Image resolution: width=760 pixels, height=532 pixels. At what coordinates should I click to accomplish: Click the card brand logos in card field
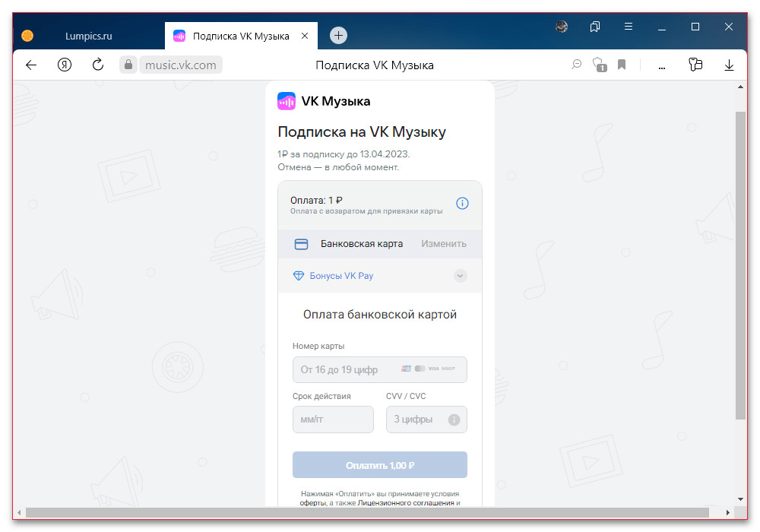pyautogui.click(x=428, y=369)
